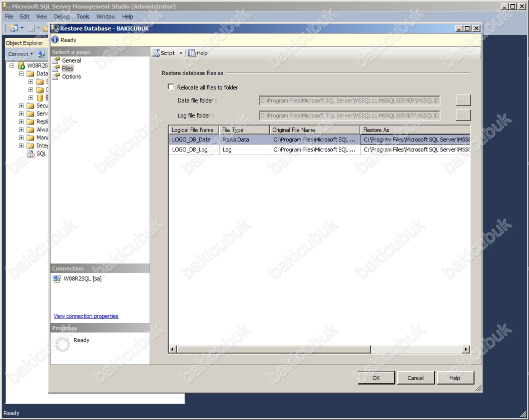
Task: Click the Log file folder path field
Action: (x=349, y=115)
